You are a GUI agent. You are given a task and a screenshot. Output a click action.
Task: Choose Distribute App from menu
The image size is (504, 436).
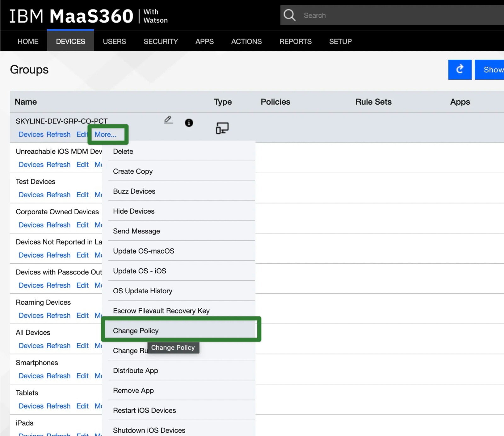click(181, 371)
